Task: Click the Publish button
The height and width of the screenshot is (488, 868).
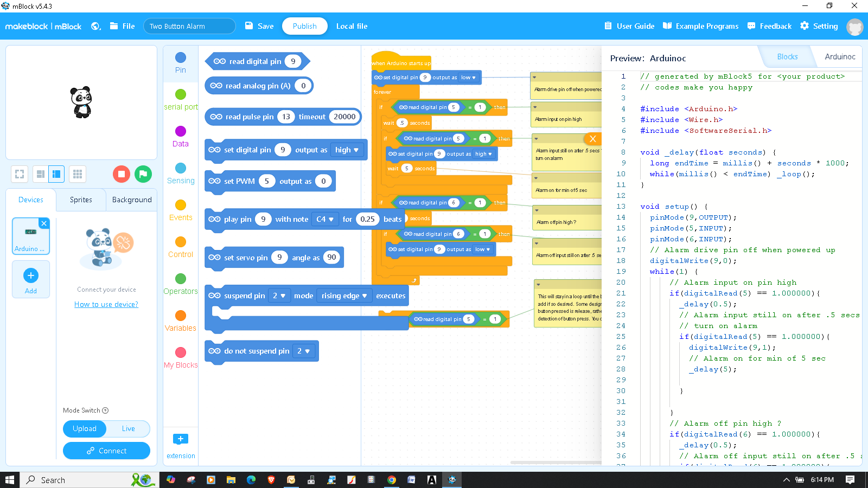Action: coord(305,26)
